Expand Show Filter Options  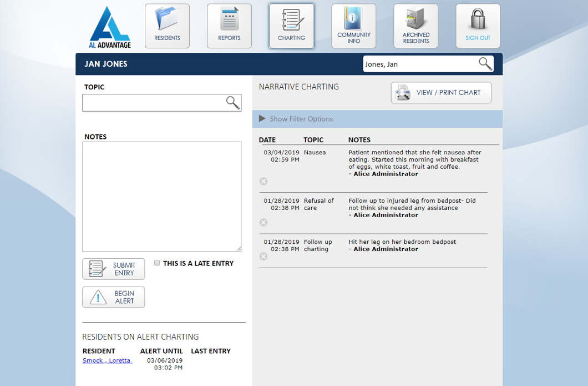(x=296, y=119)
